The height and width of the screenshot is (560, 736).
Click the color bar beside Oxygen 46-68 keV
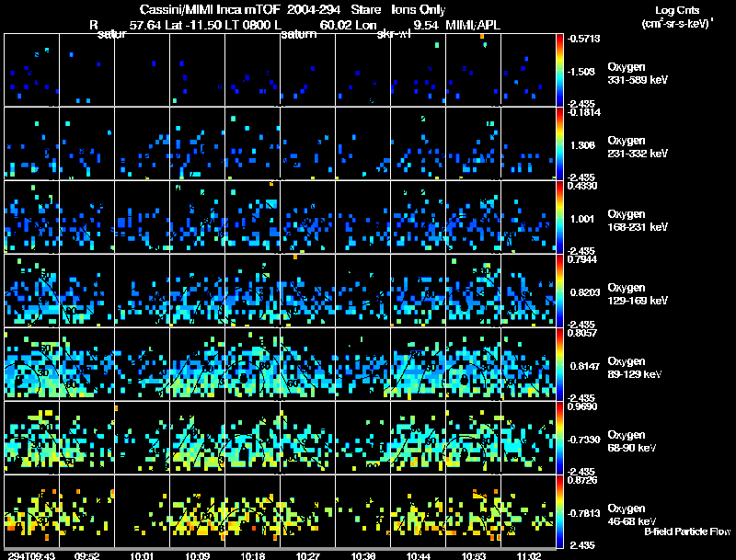point(559,511)
